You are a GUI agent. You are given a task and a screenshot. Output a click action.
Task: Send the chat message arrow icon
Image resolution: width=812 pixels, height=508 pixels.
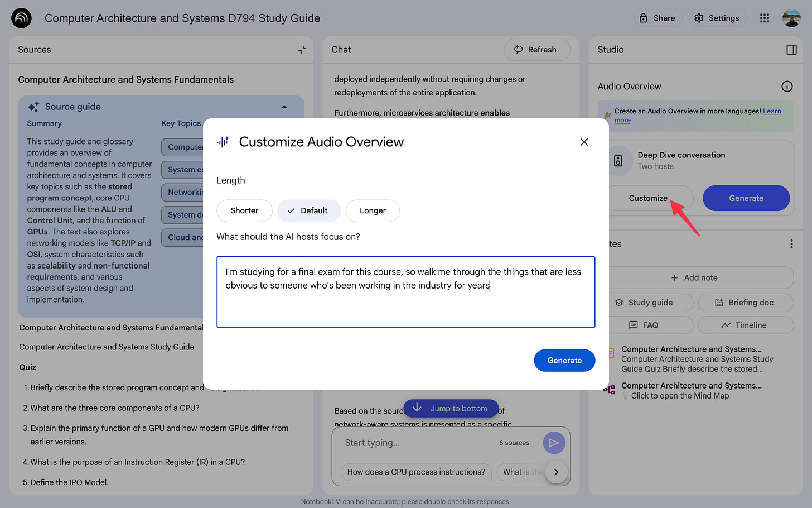point(554,443)
